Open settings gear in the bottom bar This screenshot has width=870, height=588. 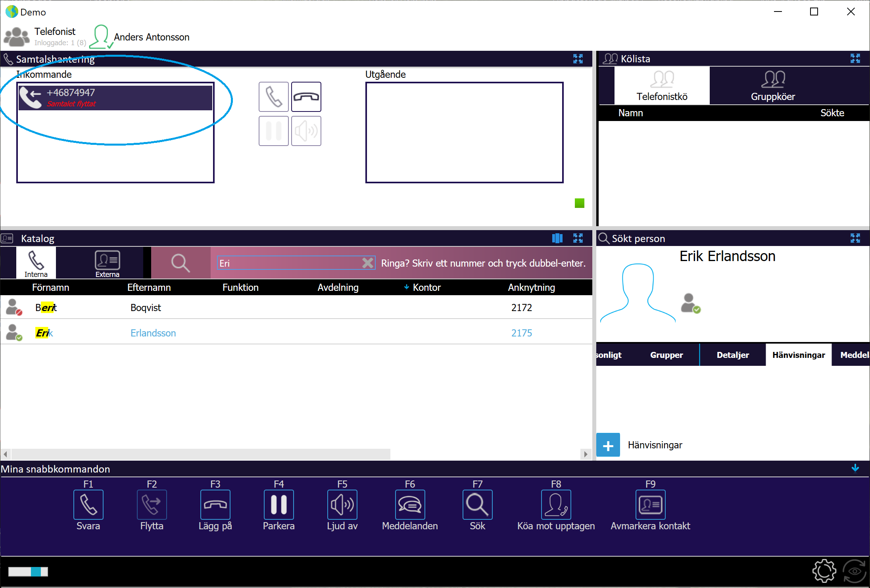pos(824,571)
